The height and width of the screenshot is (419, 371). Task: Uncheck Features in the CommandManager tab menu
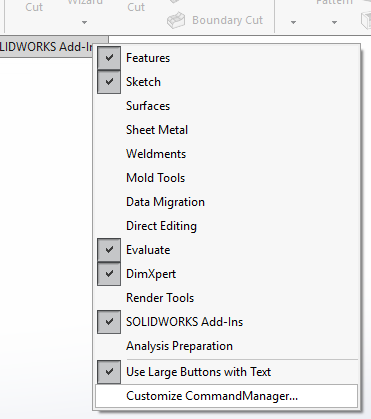[227, 58]
